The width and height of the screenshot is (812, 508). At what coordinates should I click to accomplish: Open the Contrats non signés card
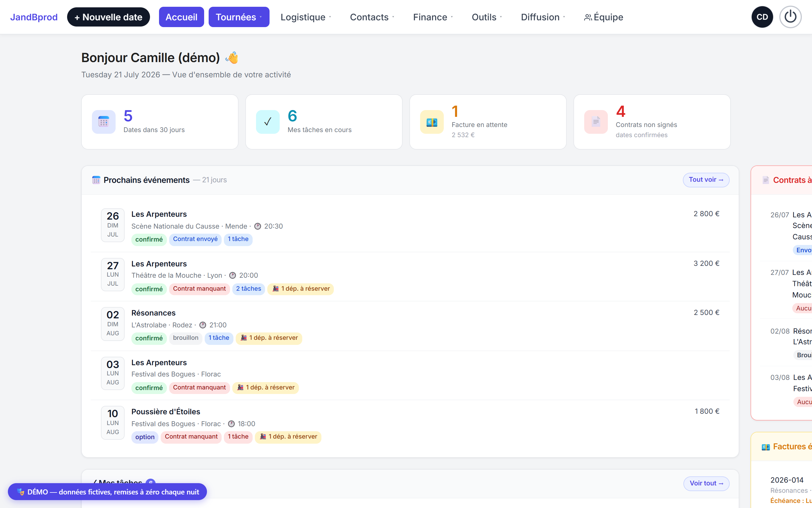tap(652, 122)
